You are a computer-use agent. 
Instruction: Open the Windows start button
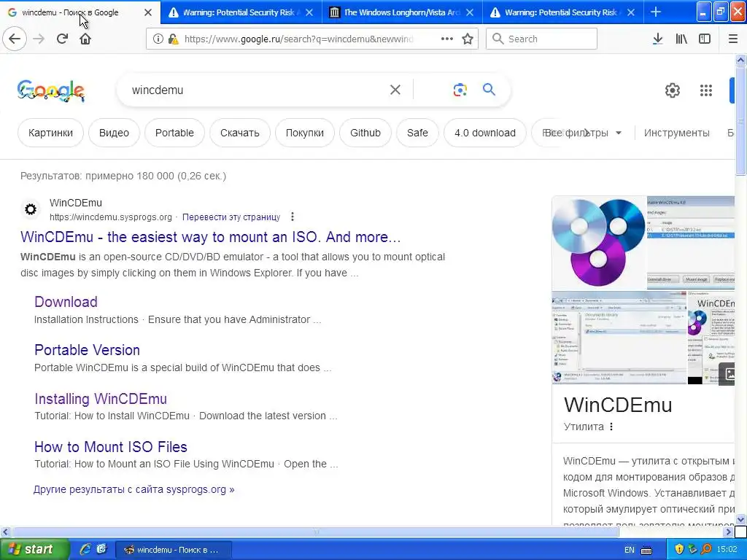click(35, 549)
